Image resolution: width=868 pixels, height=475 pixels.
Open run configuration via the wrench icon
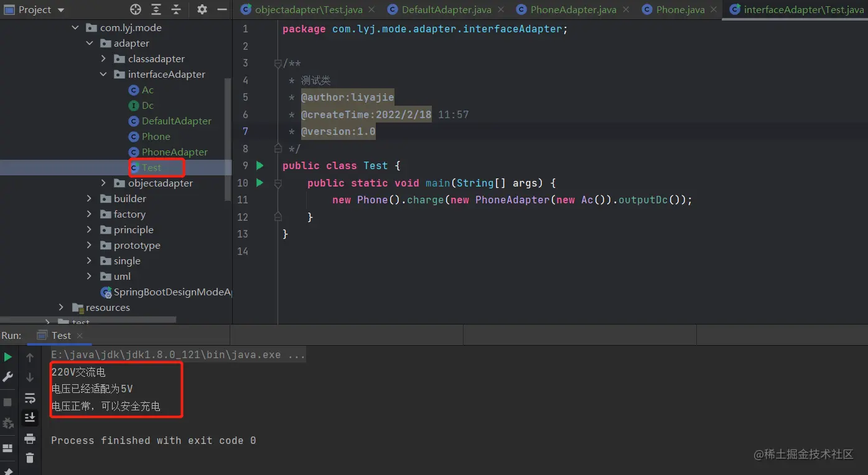coord(7,377)
